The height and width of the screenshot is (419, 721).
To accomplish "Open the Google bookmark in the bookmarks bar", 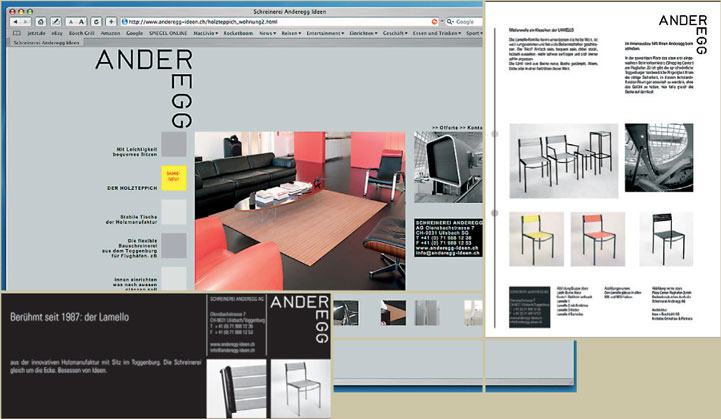I will coord(134,33).
